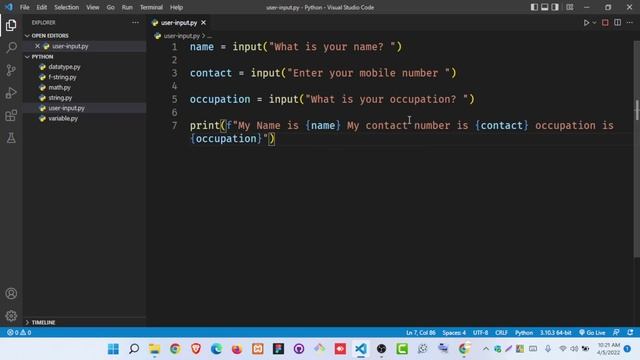This screenshot has height=360, width=640.
Task: Click Go Live in status bar
Action: (592, 333)
